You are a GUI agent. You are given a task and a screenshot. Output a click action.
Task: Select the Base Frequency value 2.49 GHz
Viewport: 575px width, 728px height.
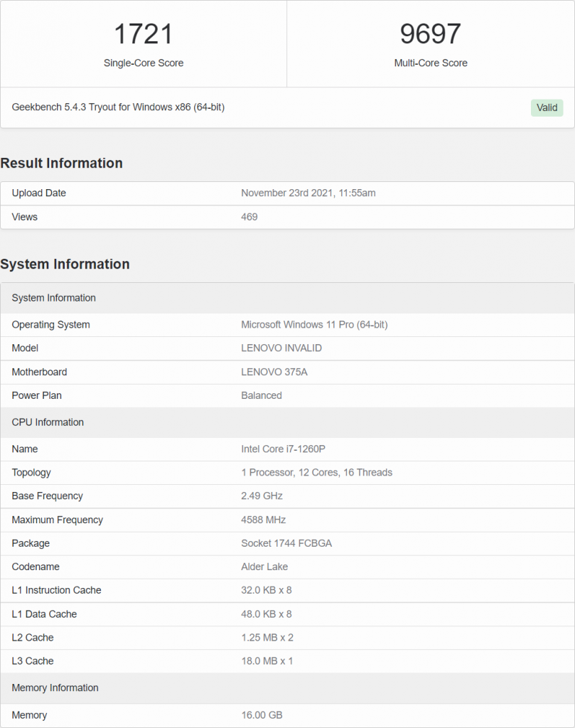(x=262, y=496)
